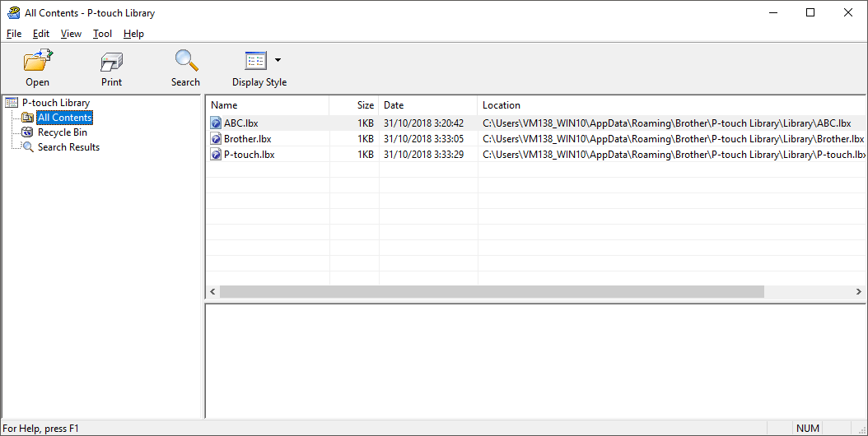Click the Print toolbar icon
The width and height of the screenshot is (868, 436).
pos(111,61)
